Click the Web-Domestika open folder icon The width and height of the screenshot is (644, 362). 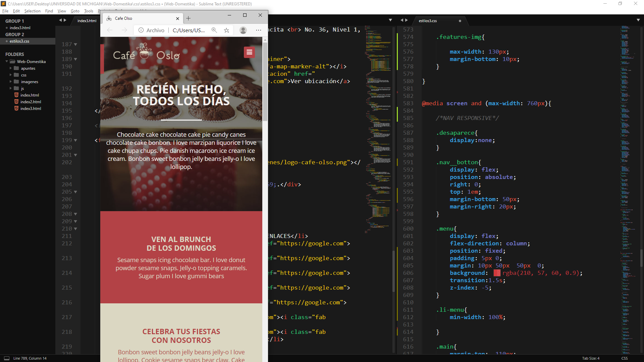coord(13,62)
